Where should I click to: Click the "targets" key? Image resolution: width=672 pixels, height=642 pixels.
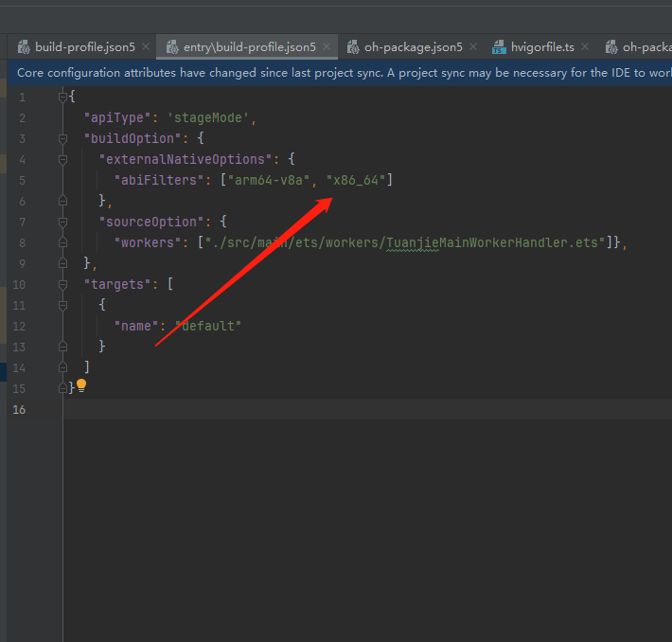117,284
